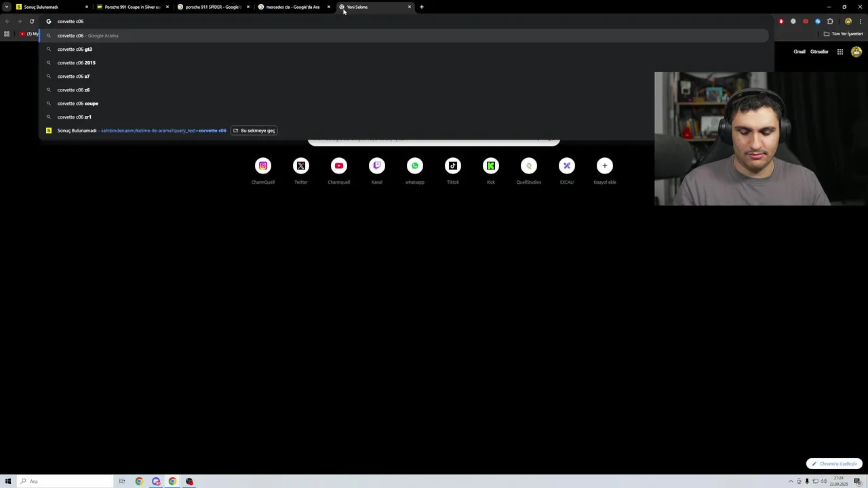Show hidden system tray icons
This screenshot has width=868, height=488.
tap(790, 481)
